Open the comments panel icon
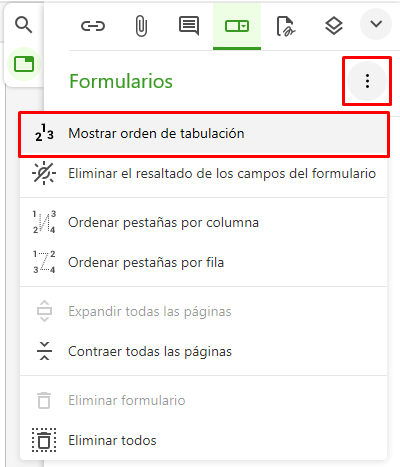400x467 pixels. (189, 26)
